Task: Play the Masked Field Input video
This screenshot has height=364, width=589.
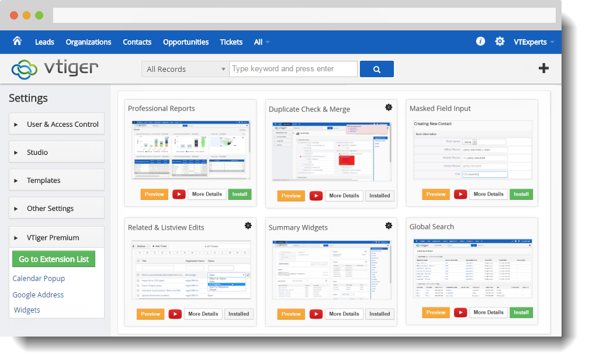Action: pyautogui.click(x=460, y=194)
